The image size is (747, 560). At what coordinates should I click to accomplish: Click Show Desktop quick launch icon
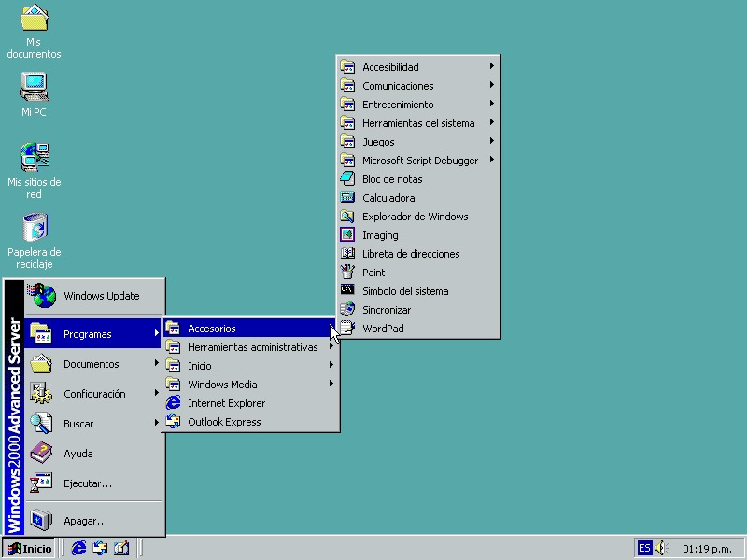click(121, 548)
